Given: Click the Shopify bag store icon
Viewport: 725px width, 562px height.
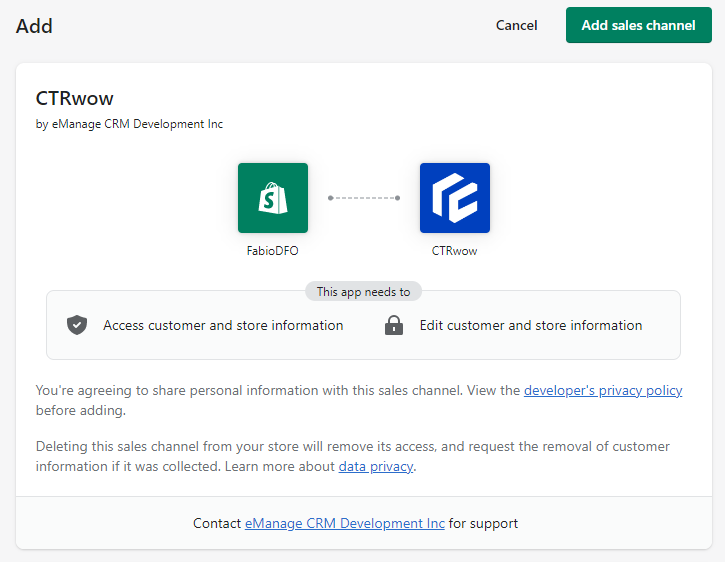Looking at the screenshot, I should [273, 198].
